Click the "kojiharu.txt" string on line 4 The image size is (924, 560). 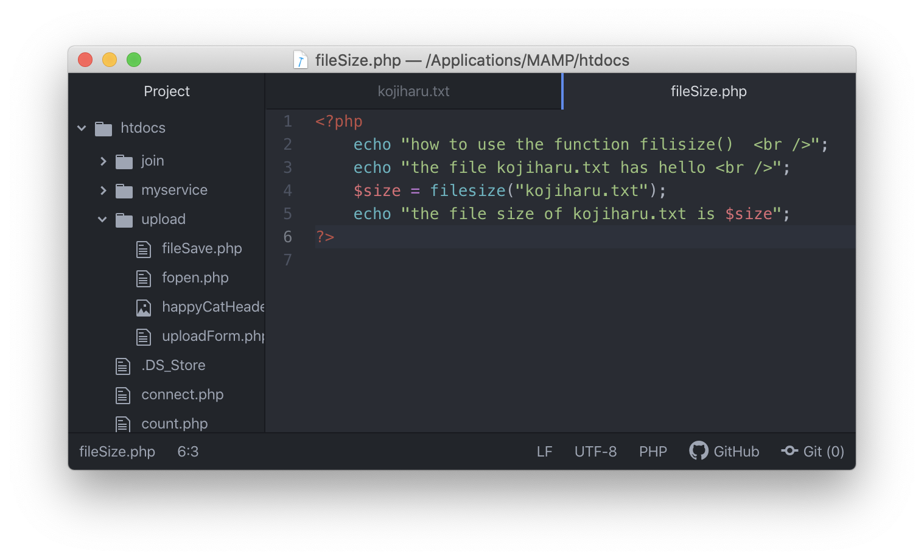pyautogui.click(x=582, y=191)
